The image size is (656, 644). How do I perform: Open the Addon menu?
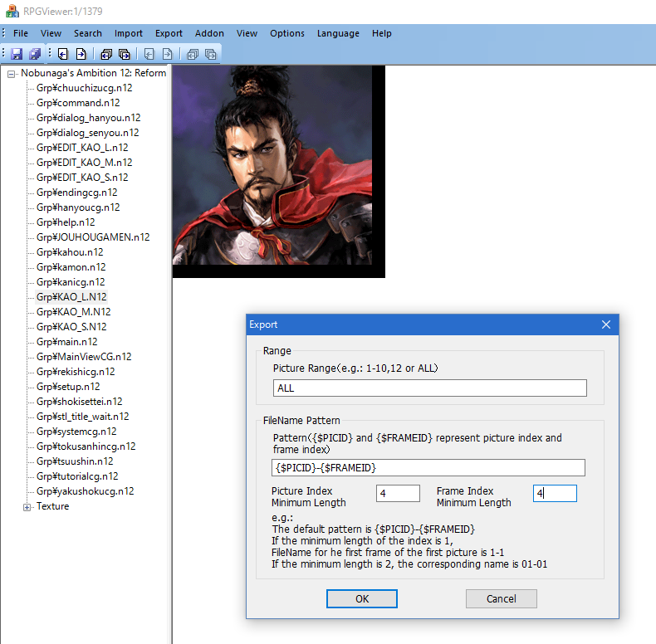click(x=209, y=33)
